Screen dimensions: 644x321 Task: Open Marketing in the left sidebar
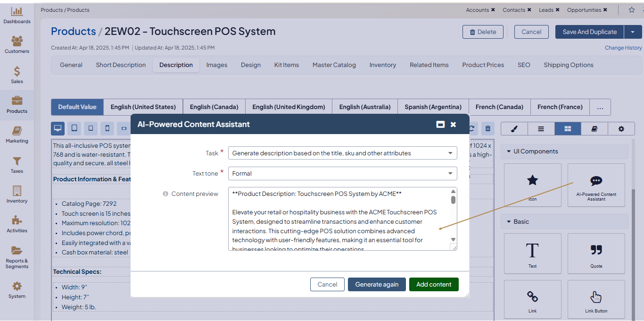pyautogui.click(x=17, y=135)
